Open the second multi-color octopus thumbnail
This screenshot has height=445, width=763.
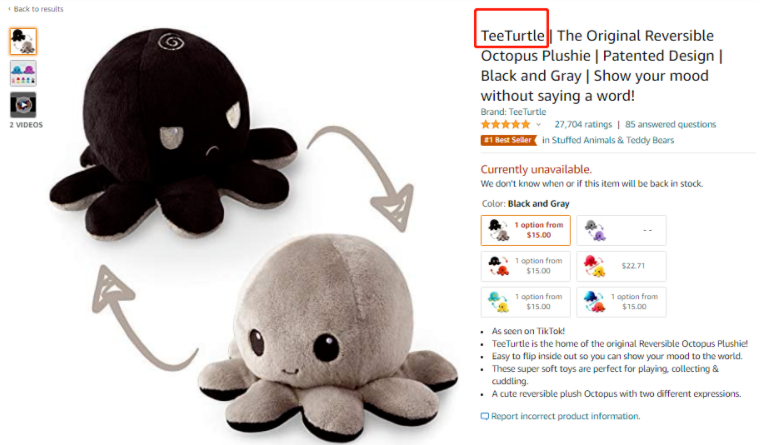click(23, 73)
